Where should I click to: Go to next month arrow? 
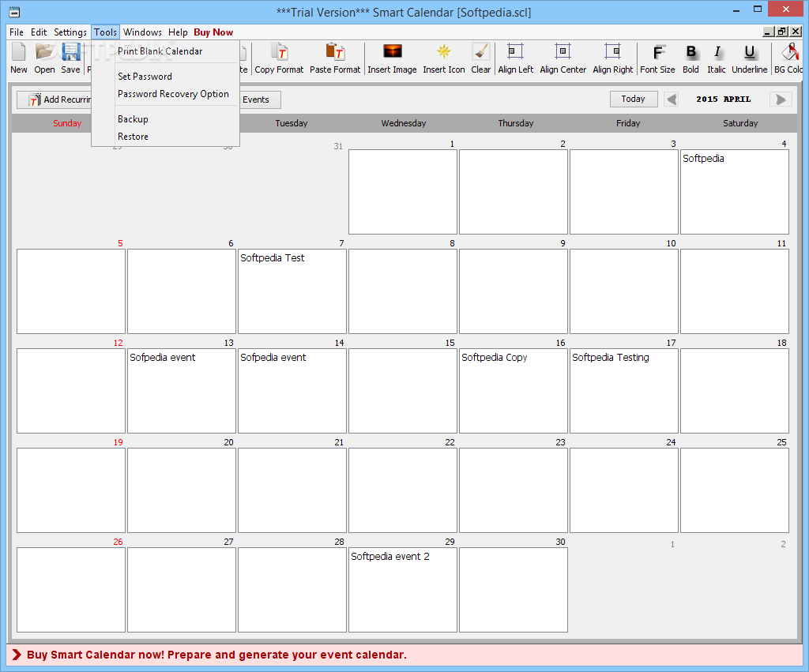[x=781, y=99]
